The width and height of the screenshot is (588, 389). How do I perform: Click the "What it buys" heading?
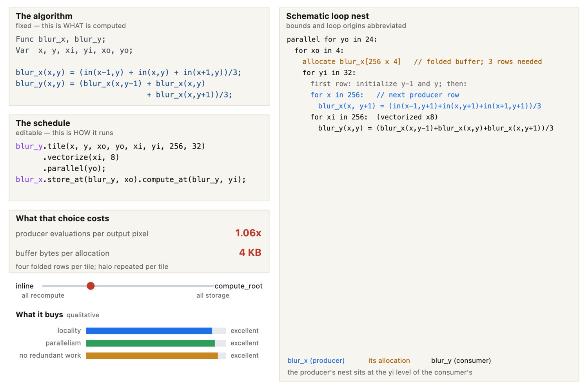[x=39, y=315]
